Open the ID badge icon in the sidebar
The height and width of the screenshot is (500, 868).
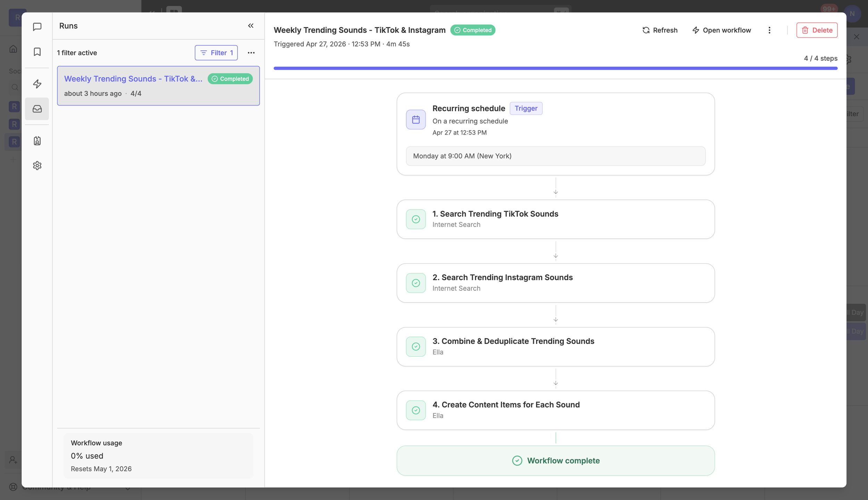tap(37, 141)
